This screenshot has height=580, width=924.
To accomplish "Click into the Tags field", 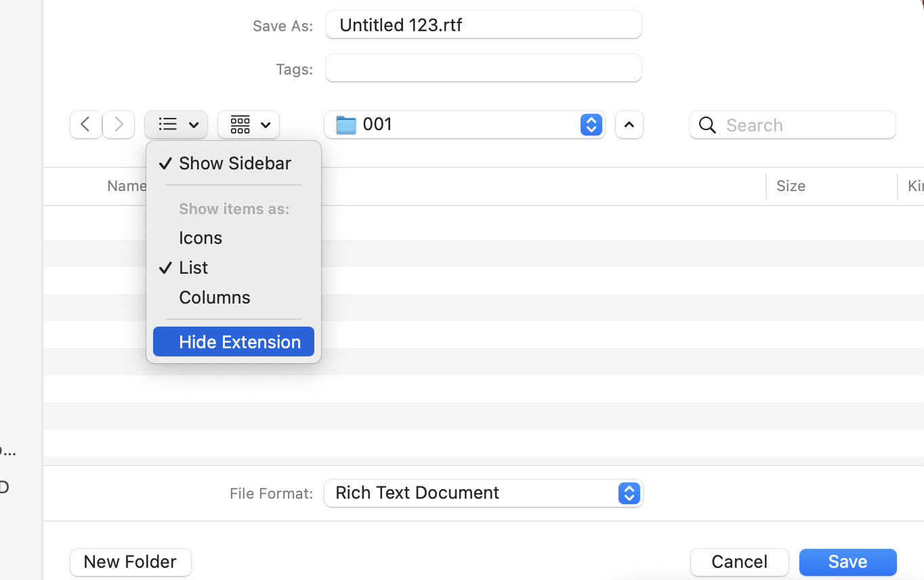I will pyautogui.click(x=483, y=68).
